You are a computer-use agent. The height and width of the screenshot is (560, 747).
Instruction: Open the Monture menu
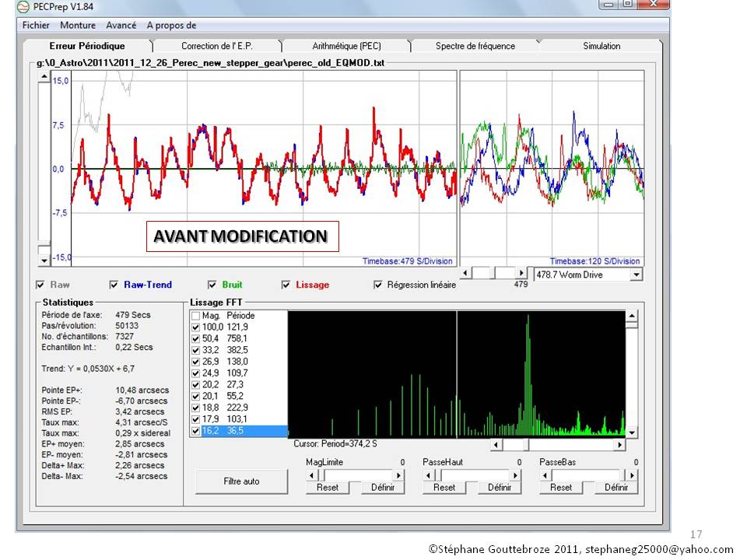tap(78, 26)
